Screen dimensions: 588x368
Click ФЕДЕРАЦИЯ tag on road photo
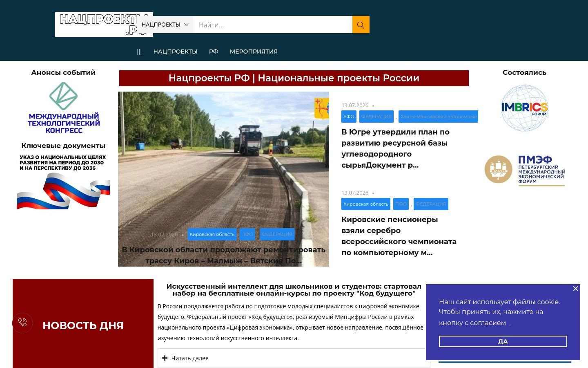[x=277, y=234]
